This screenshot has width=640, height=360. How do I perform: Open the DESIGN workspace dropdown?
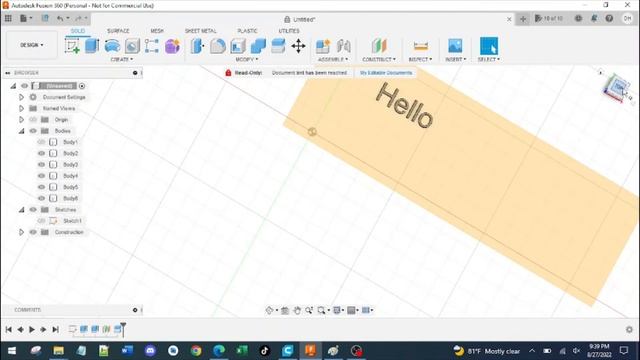point(32,45)
